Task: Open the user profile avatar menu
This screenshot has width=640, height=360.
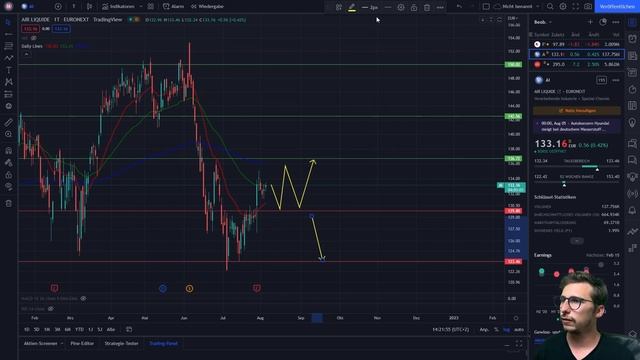Action: point(9,7)
